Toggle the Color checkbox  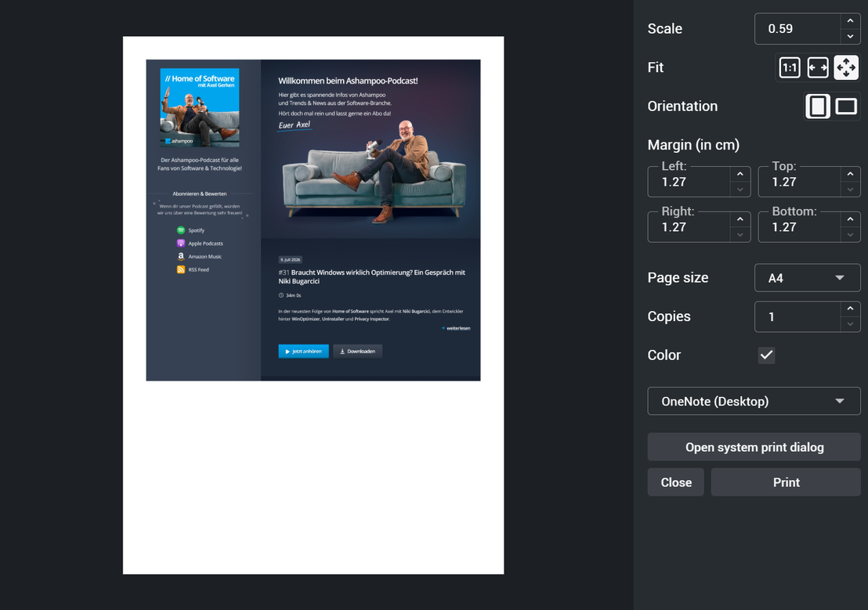[766, 356]
